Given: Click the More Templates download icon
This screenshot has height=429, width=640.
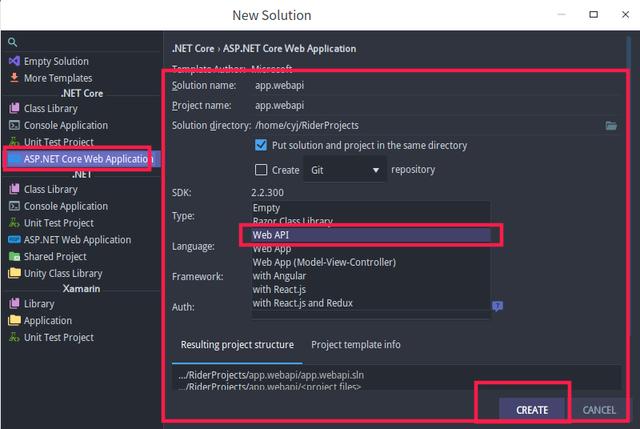Looking at the screenshot, I should (14, 78).
